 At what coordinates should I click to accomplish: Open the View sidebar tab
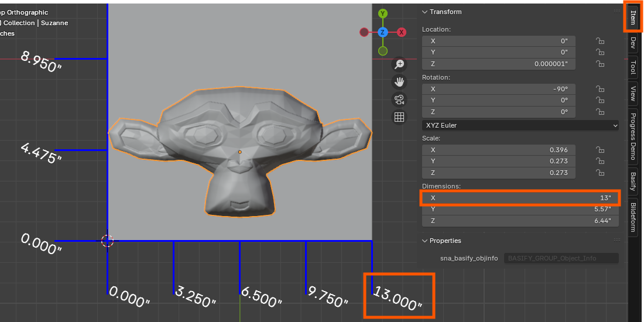click(633, 94)
